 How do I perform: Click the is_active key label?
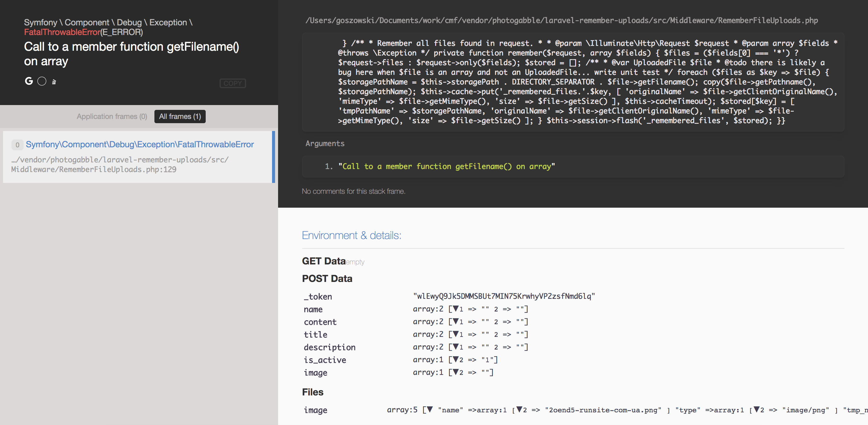[325, 360]
